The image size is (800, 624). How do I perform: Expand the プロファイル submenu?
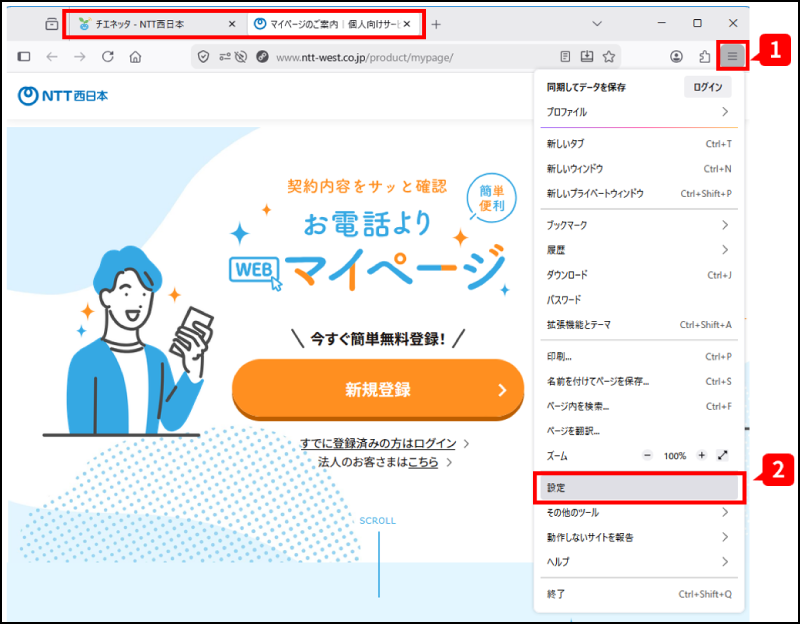(639, 112)
